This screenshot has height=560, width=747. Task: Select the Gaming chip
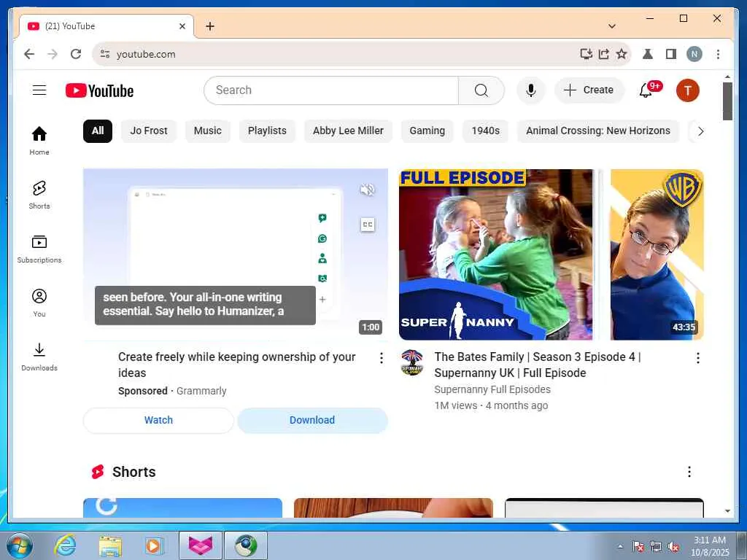(427, 131)
